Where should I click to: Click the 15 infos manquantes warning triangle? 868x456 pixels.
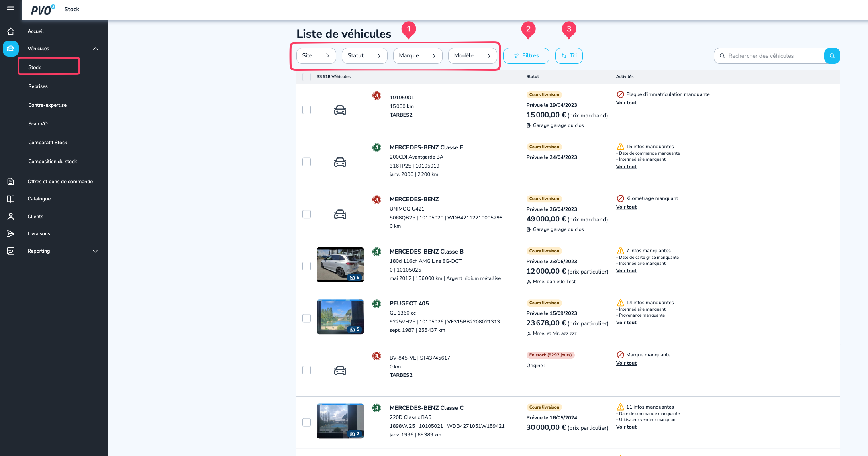click(x=620, y=147)
